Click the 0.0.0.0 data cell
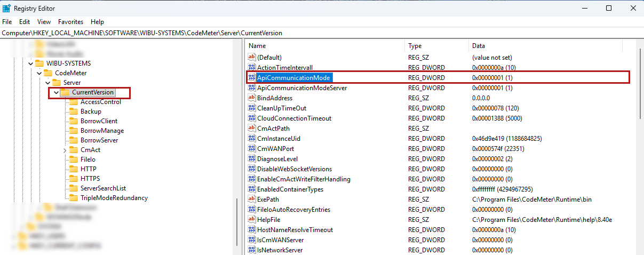Viewport: 644px width, 255px height. (x=482, y=98)
